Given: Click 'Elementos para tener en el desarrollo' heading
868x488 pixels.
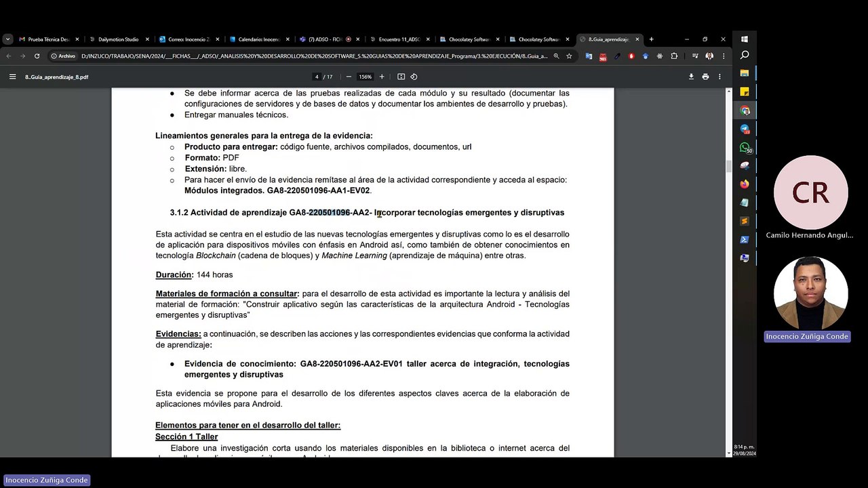Looking at the screenshot, I should [248, 426].
